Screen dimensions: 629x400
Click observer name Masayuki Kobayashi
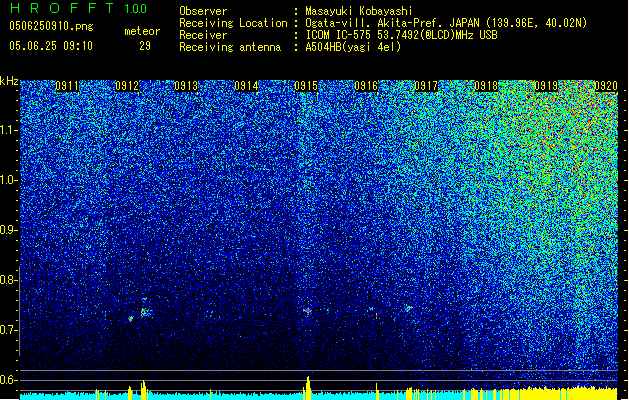click(359, 11)
